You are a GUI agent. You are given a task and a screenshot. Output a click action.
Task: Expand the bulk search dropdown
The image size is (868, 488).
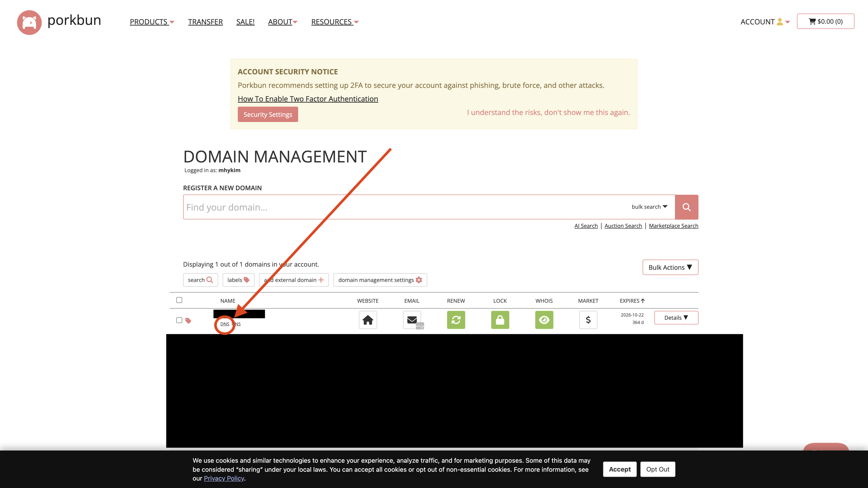(649, 207)
